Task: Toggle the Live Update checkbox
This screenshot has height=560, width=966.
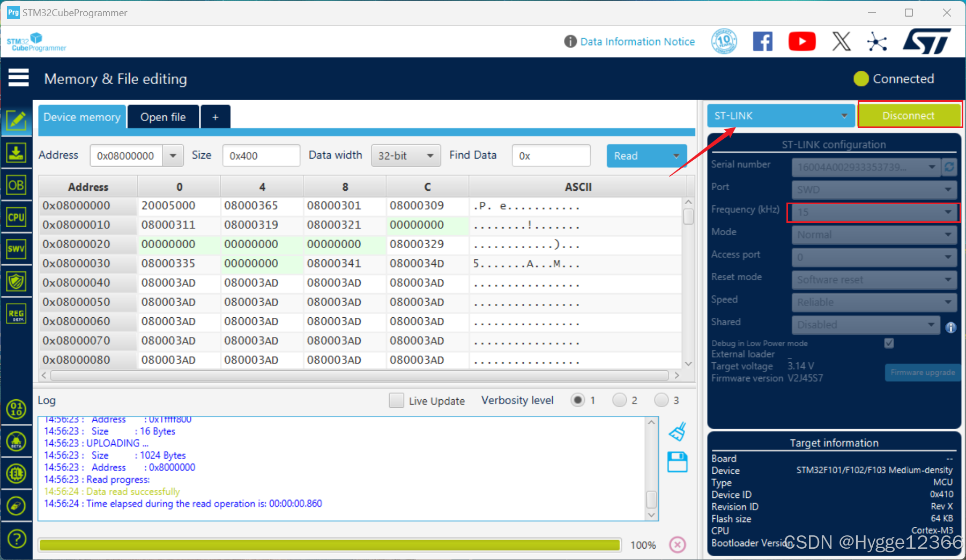Action: (x=396, y=400)
